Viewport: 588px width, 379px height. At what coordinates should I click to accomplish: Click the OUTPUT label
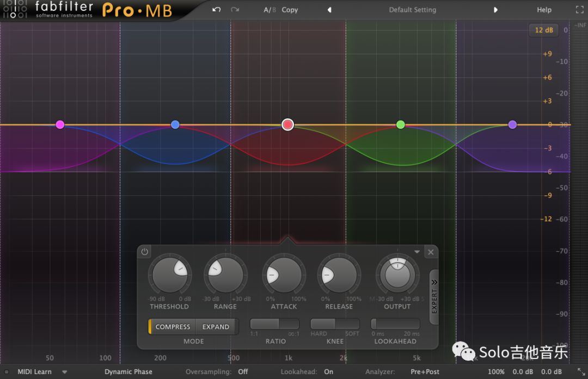[x=397, y=307]
